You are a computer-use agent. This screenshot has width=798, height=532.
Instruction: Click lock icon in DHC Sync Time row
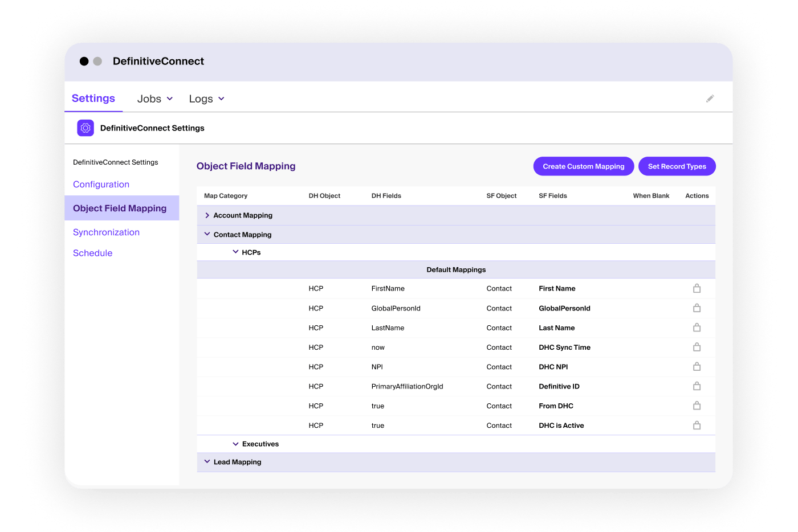point(697,347)
